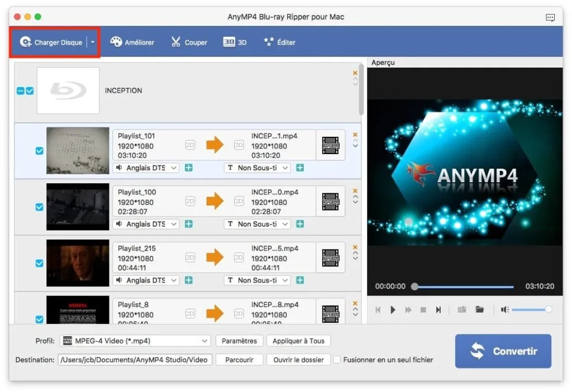Remove Playlist_100 with its orange X
This screenshot has height=392, width=572.
point(355,191)
